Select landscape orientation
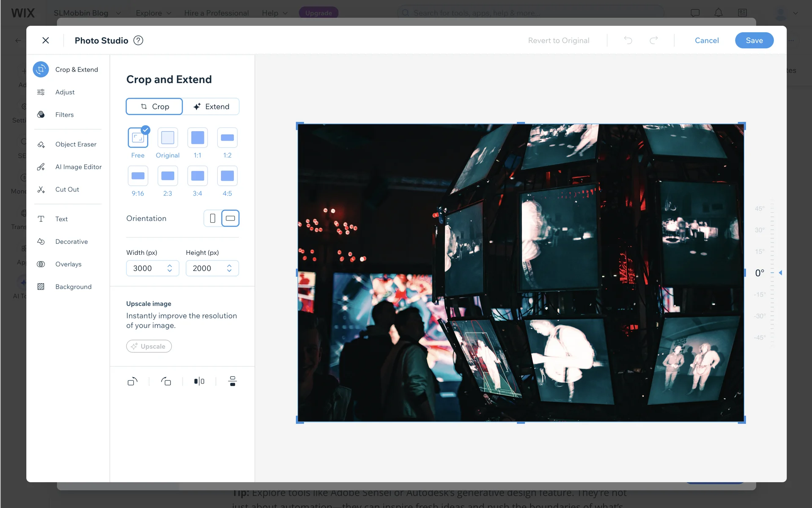812x508 pixels. [230, 218]
